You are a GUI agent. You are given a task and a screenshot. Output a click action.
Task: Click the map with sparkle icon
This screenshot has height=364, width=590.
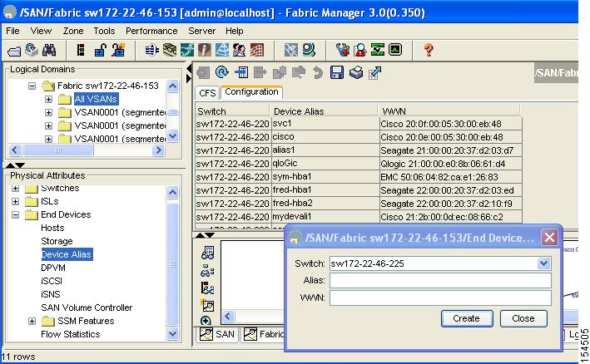207,305
